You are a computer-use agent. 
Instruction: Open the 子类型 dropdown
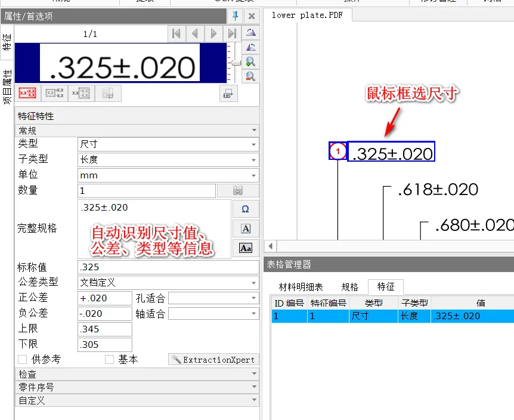[168, 160]
